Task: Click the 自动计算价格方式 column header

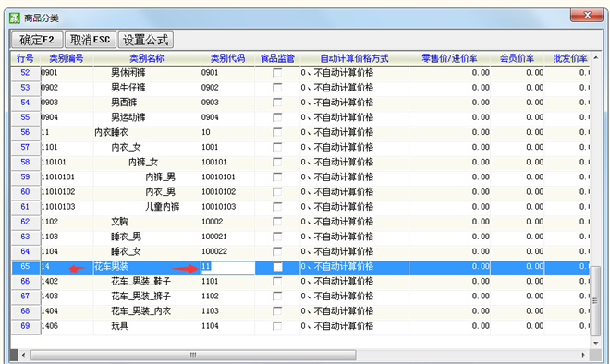Action: pos(354,59)
